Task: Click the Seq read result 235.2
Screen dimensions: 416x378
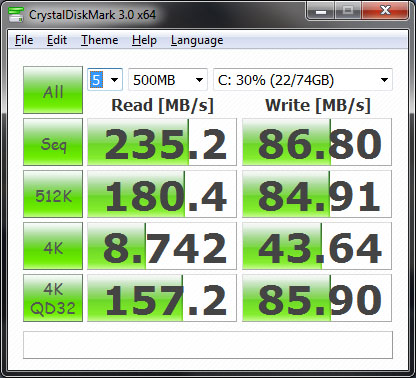Action: 162,142
